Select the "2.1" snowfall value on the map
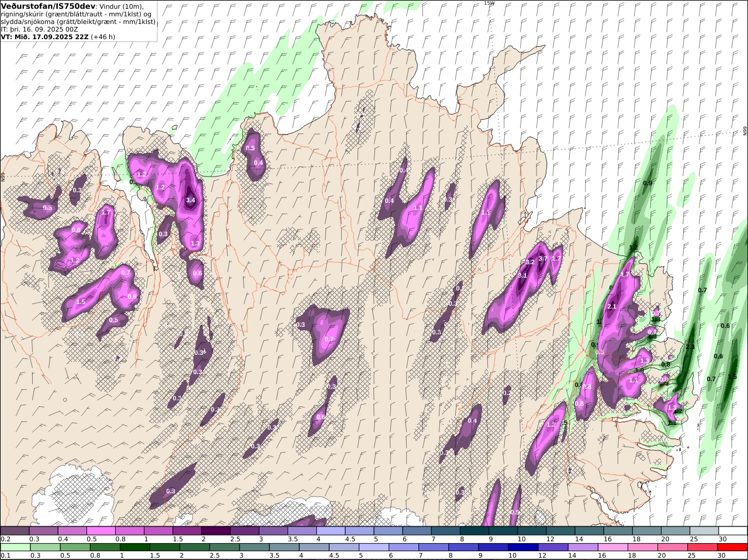The image size is (748, 560). tap(612, 306)
